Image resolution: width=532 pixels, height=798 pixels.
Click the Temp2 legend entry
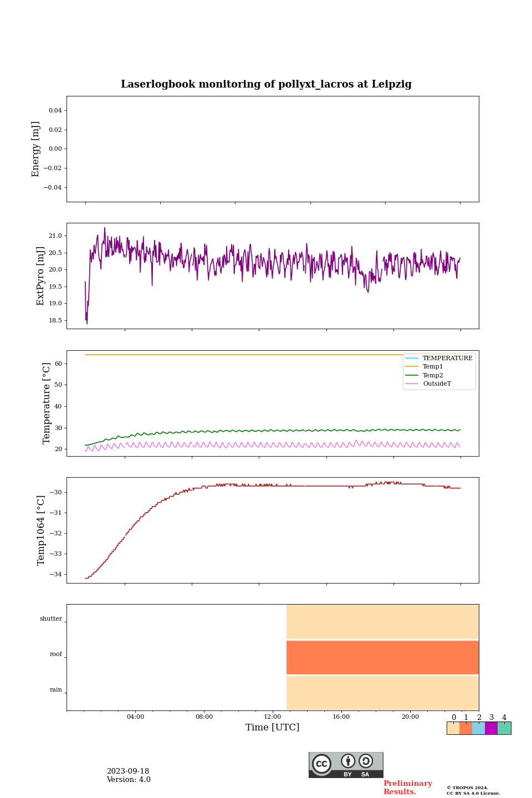(425, 375)
